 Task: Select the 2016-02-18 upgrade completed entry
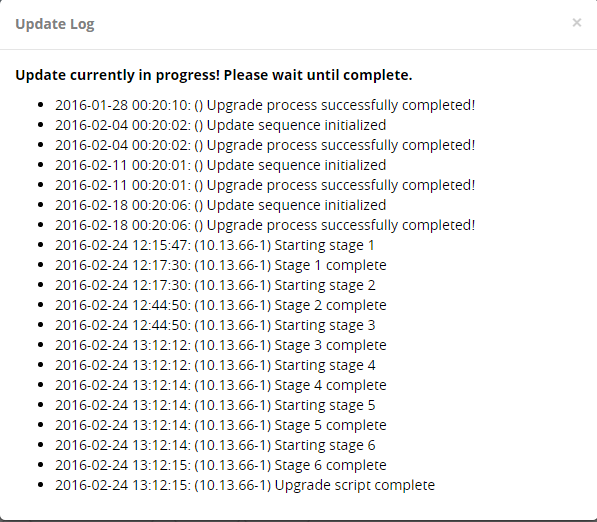tap(265, 225)
